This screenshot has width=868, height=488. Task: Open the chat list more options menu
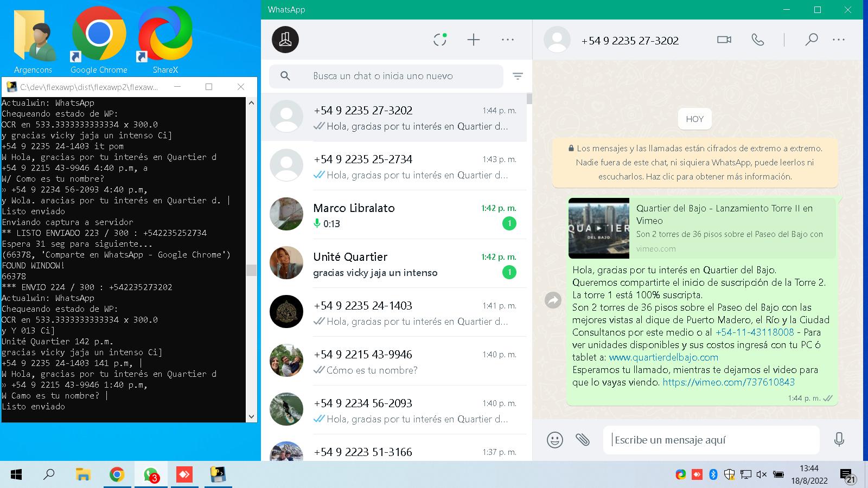[x=508, y=40]
